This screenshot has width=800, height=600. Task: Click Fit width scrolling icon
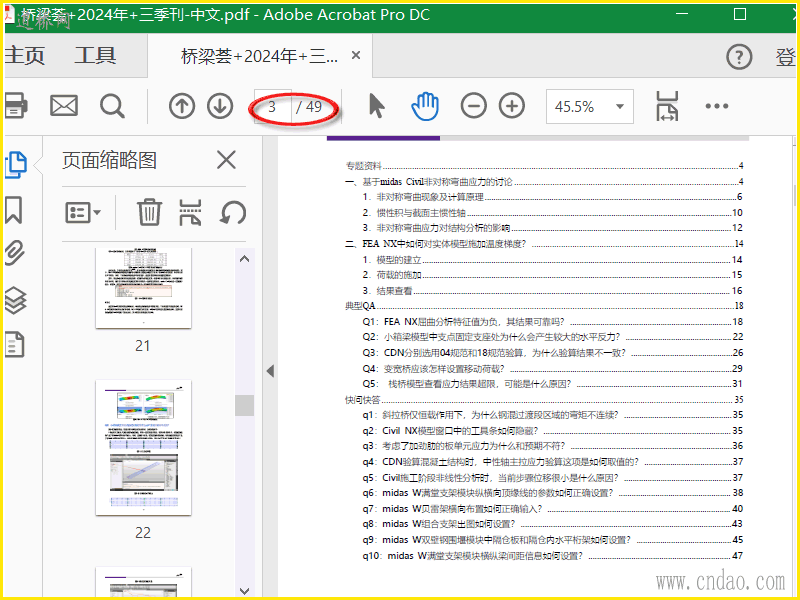(667, 106)
